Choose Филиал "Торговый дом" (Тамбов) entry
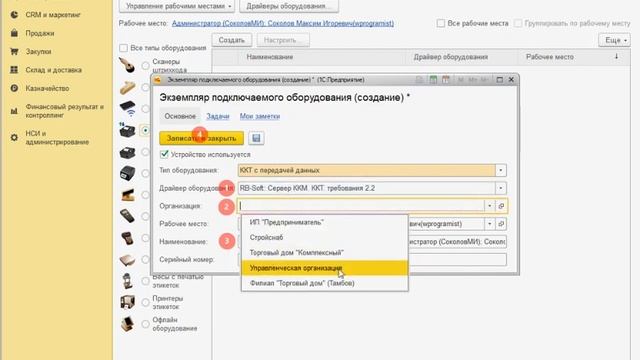640x360 pixels. click(x=324, y=283)
